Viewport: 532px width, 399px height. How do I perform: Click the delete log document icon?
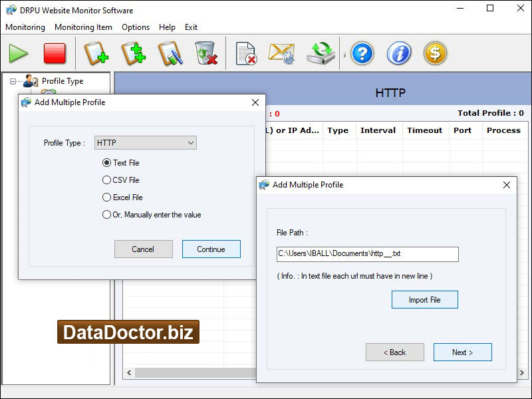tap(246, 53)
